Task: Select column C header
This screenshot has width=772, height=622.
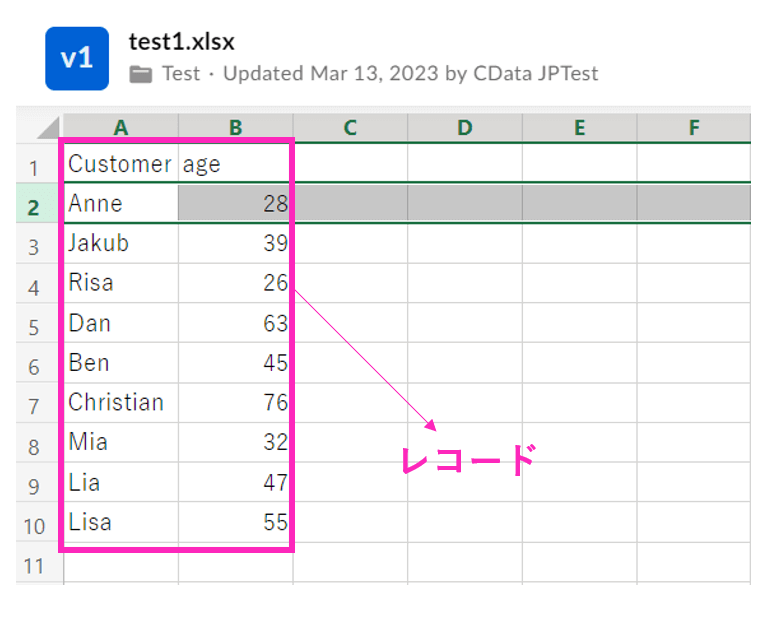Action: click(350, 128)
